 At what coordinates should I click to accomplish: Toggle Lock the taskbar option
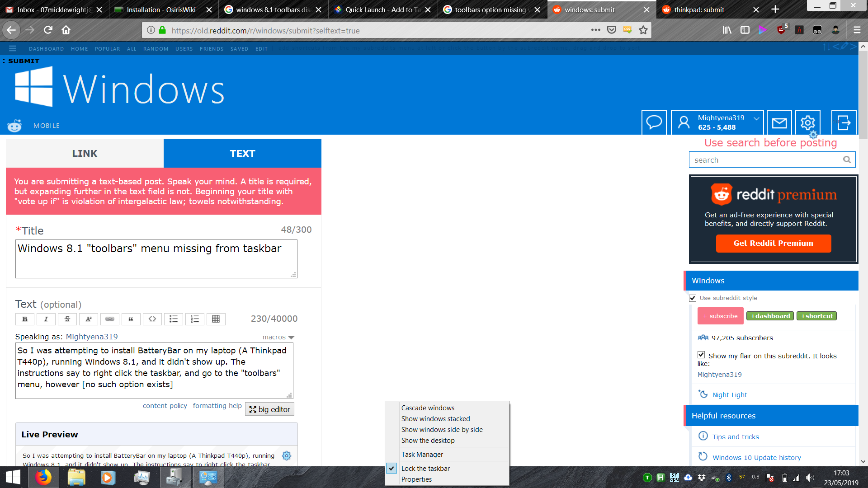(x=425, y=469)
